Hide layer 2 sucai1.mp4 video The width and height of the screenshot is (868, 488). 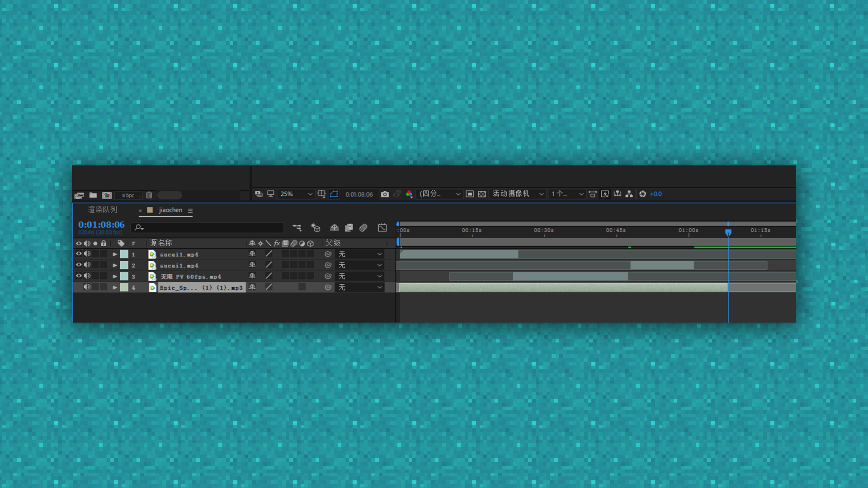click(x=79, y=265)
